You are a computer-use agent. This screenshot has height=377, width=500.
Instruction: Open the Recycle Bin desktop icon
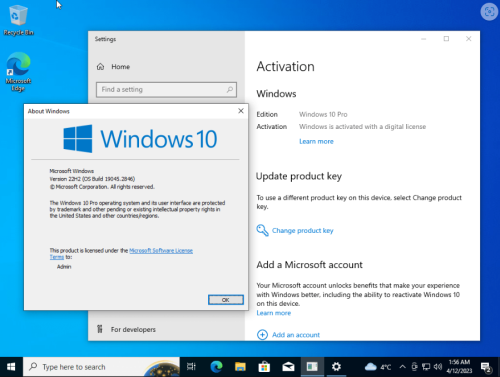[18, 20]
